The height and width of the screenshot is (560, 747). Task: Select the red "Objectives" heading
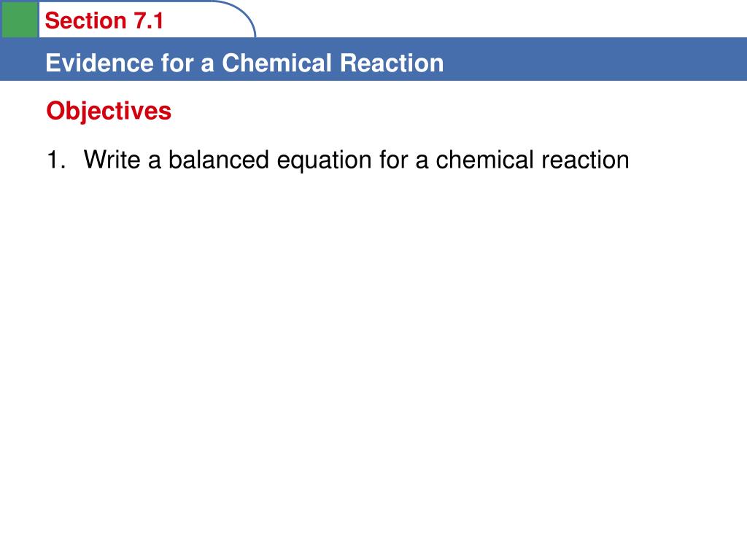(109, 112)
